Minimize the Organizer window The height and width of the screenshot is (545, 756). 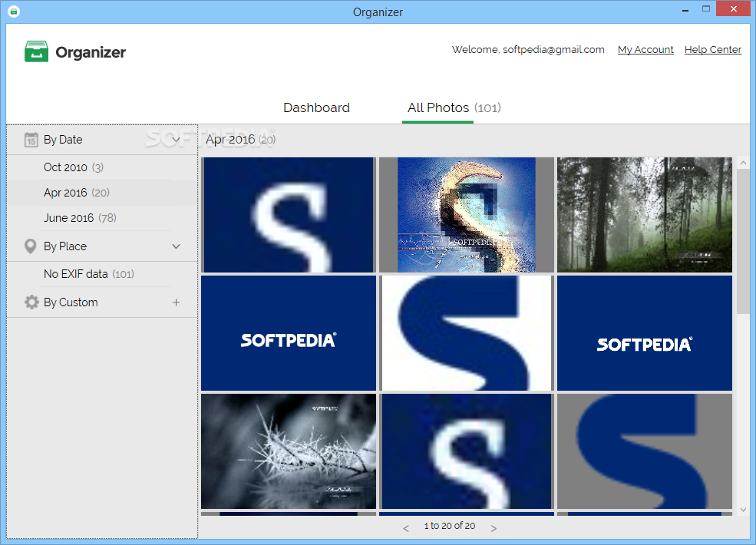pyautogui.click(x=685, y=10)
